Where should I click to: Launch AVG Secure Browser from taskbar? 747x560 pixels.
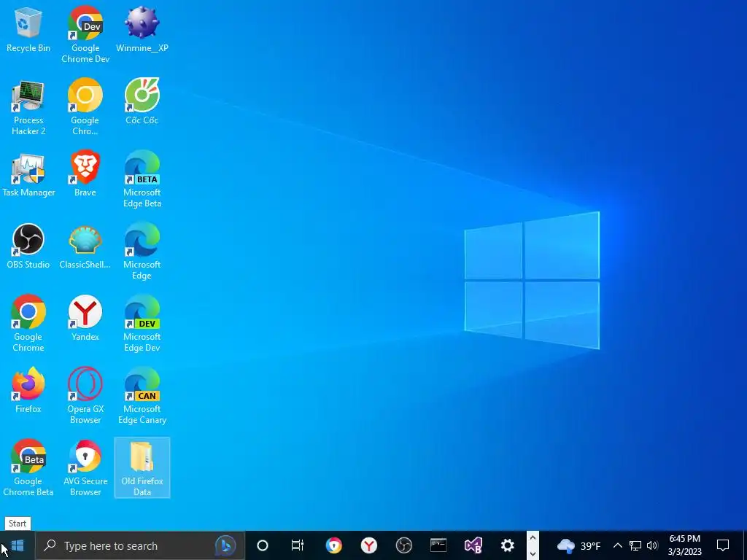pos(333,545)
